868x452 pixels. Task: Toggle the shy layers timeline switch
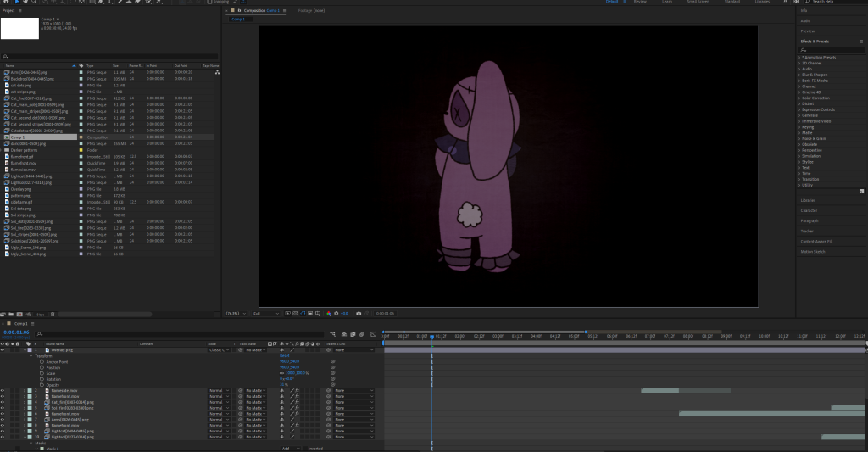click(x=344, y=334)
